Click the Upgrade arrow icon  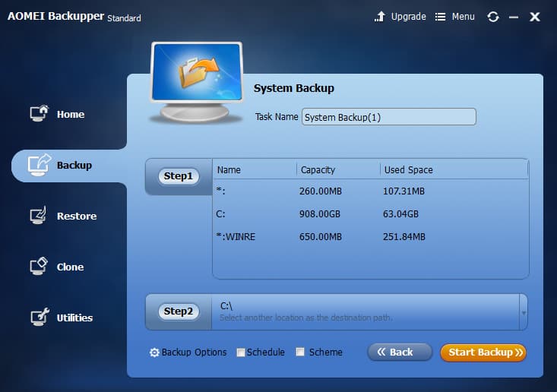(381, 17)
